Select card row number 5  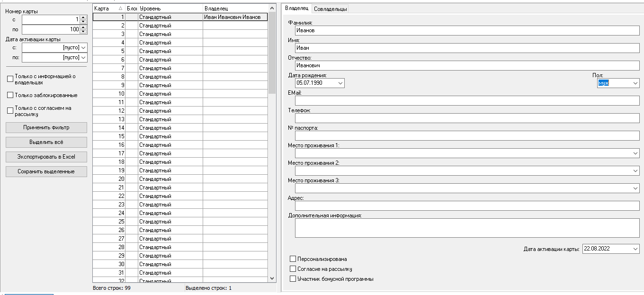tap(180, 51)
